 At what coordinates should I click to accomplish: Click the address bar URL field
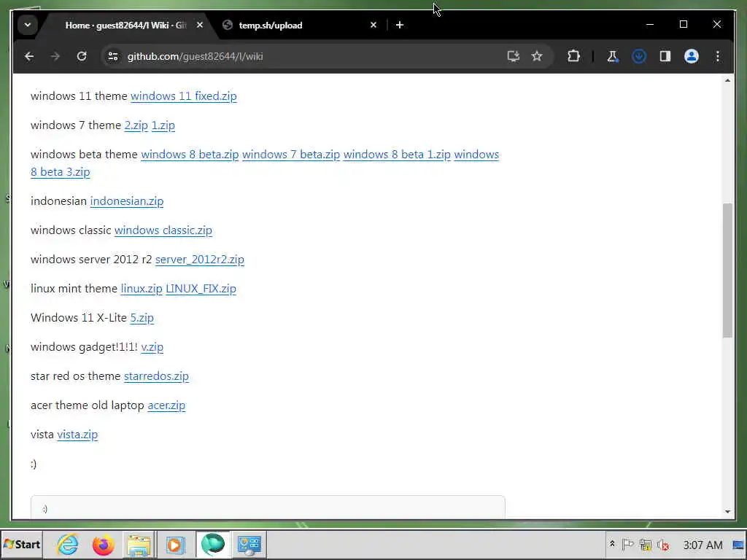[305, 56]
